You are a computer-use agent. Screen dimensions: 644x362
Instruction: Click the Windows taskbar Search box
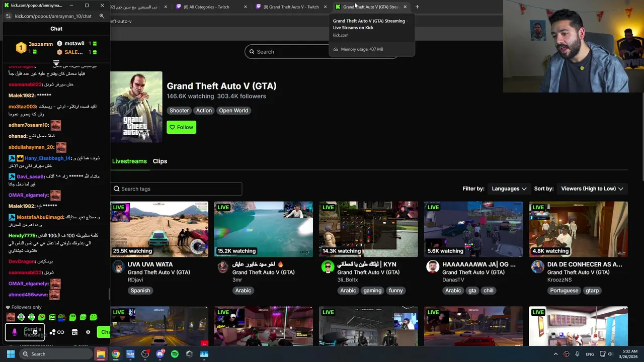pos(56,354)
